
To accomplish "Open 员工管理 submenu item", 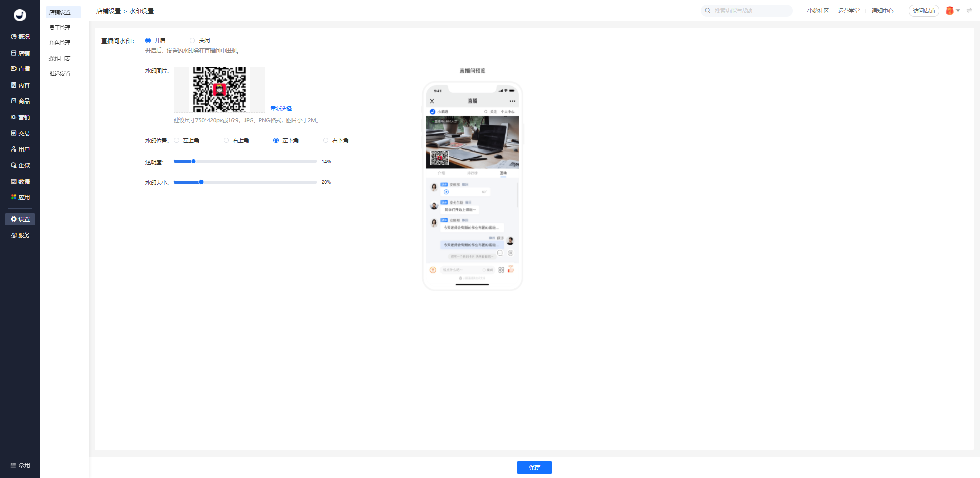I will [x=60, y=28].
